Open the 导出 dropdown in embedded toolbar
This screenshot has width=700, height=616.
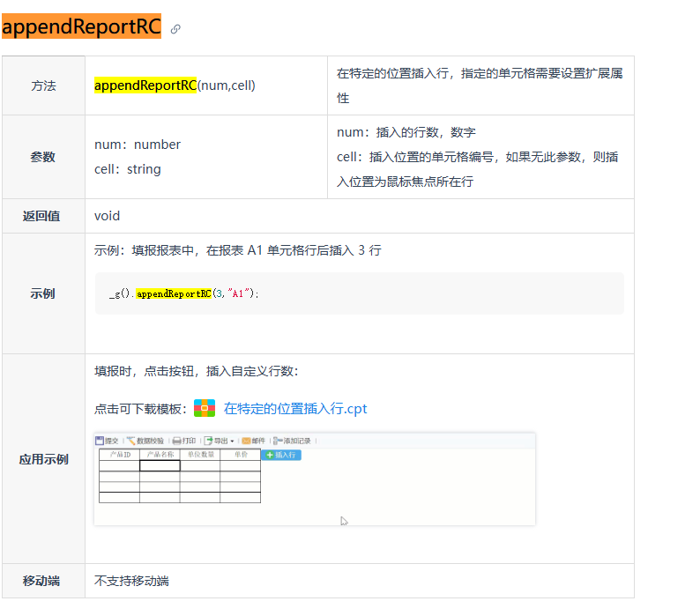220,441
